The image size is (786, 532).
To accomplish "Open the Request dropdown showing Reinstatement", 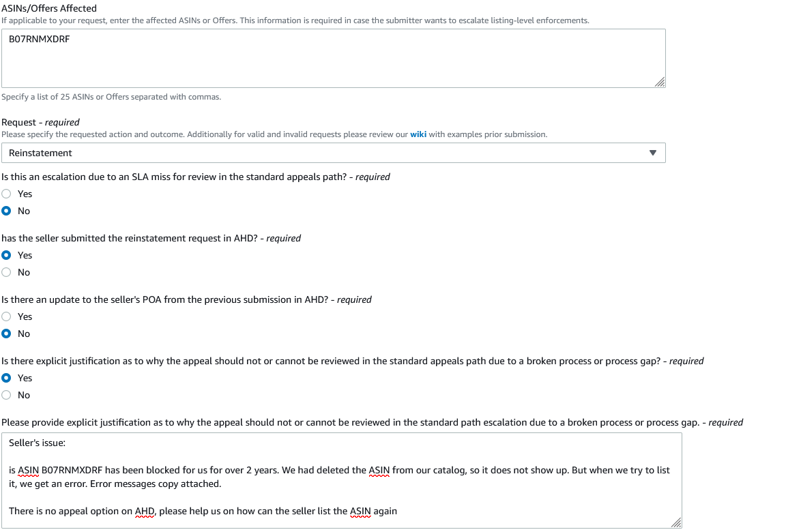I will [334, 153].
